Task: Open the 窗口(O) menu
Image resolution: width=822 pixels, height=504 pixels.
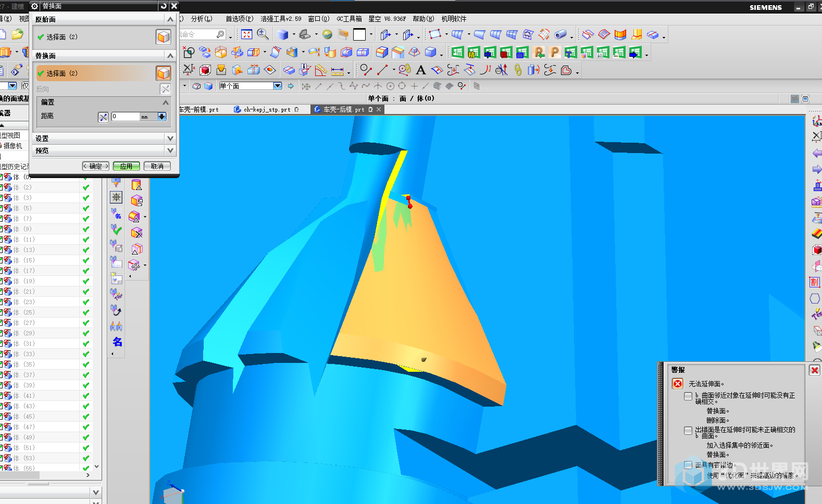Action: 318,19
